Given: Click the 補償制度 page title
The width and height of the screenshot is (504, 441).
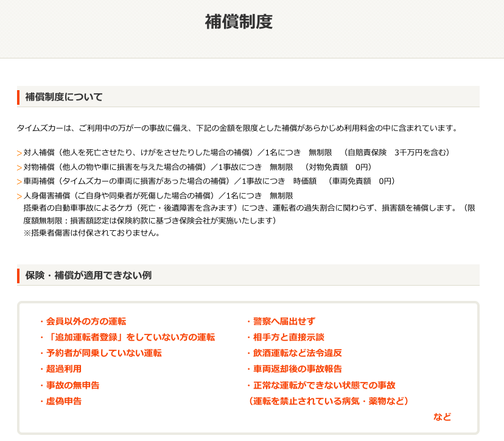Looking at the screenshot, I should point(239,22).
